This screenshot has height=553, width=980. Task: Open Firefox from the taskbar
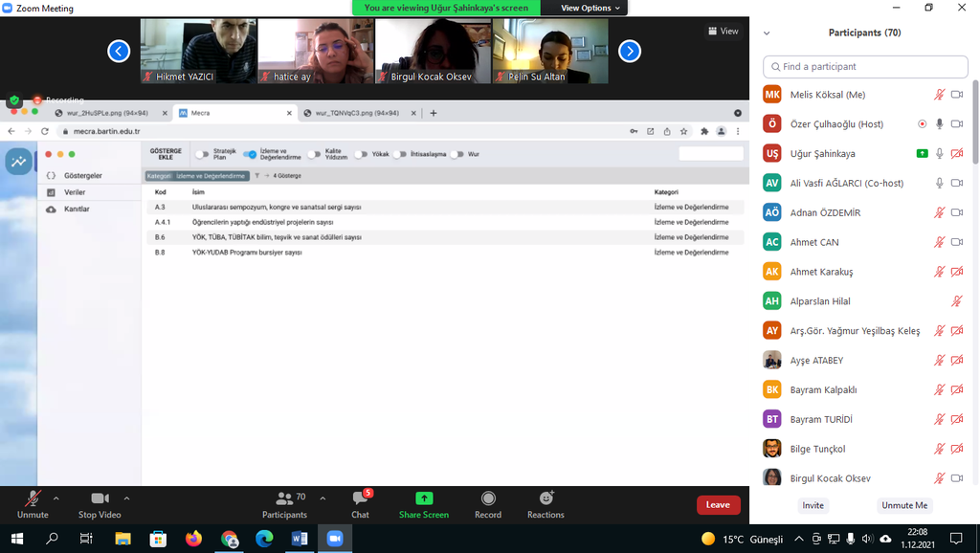[x=194, y=539]
